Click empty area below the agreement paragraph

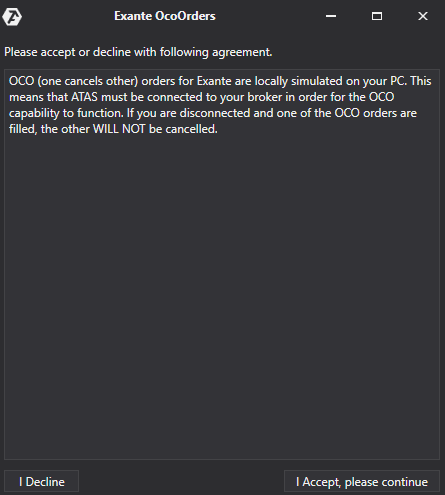click(222, 293)
